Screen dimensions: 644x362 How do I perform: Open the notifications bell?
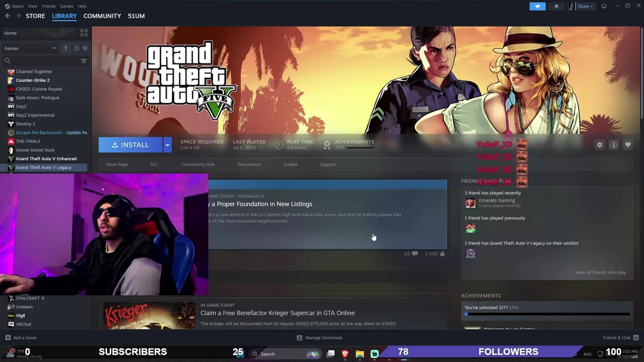[x=556, y=6]
